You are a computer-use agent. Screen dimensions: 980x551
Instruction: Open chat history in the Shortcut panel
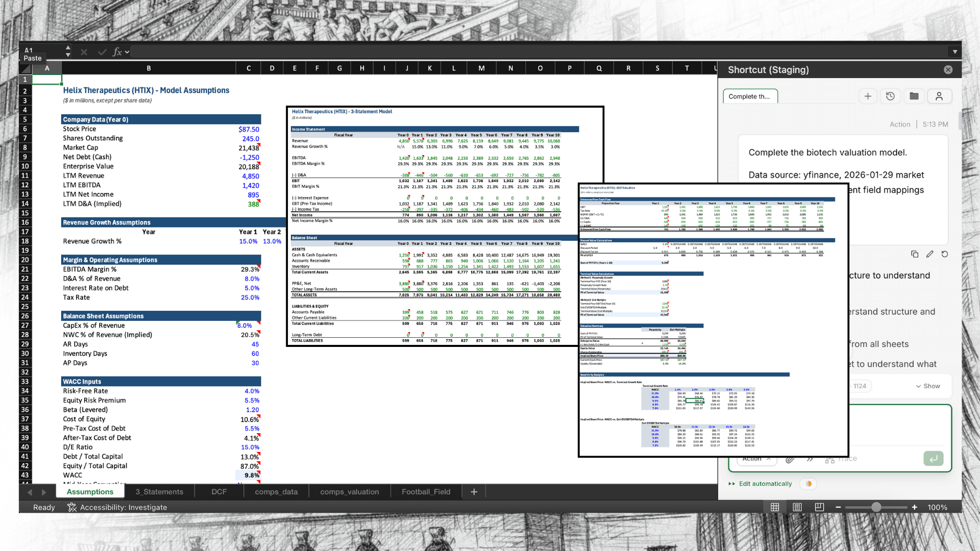point(890,96)
